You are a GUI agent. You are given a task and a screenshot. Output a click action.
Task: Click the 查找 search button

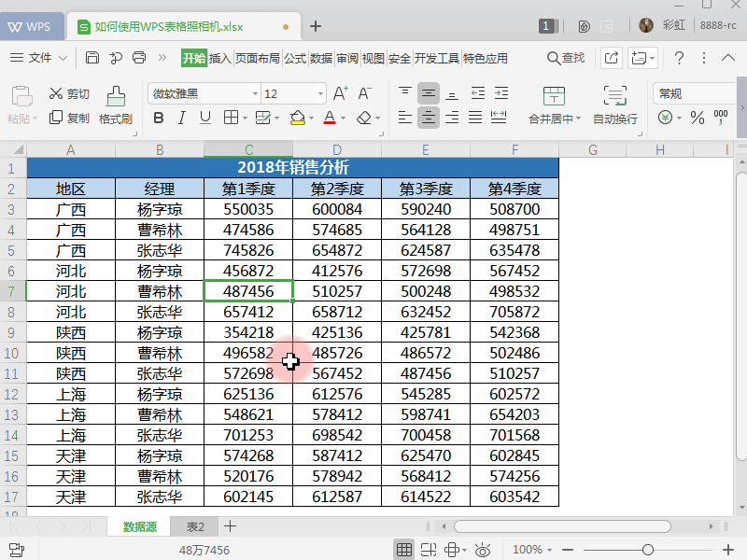point(566,58)
